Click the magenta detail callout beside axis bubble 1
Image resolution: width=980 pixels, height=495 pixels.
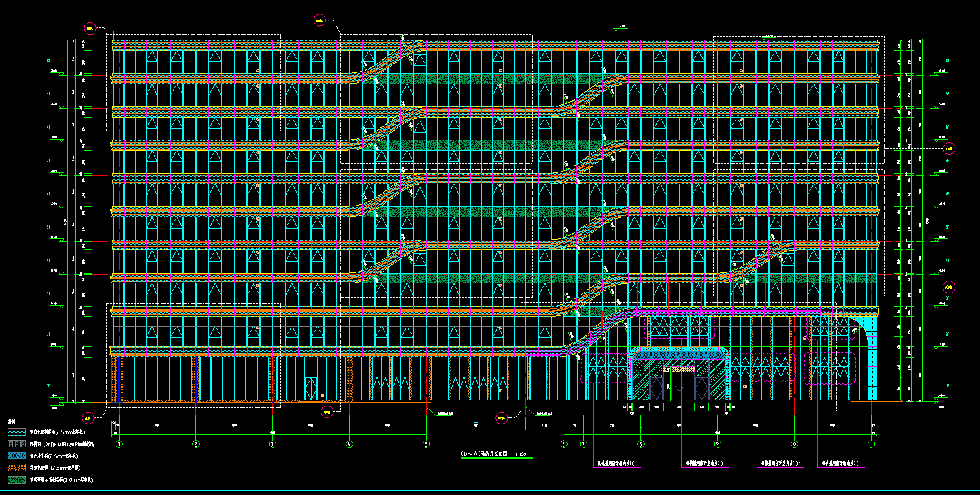click(x=89, y=417)
